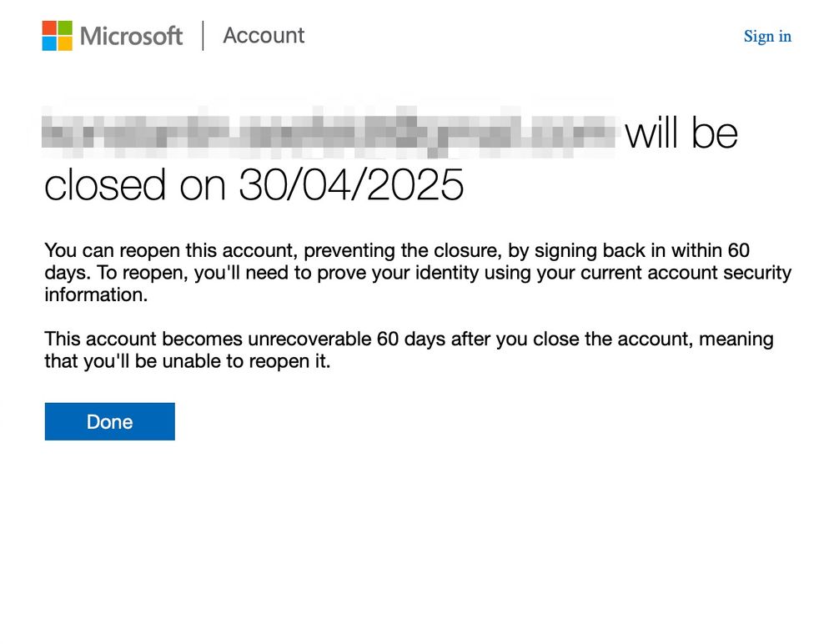Select the blue square of the Microsoft logo
Viewport: 834px width, 644px height.
coord(48,44)
